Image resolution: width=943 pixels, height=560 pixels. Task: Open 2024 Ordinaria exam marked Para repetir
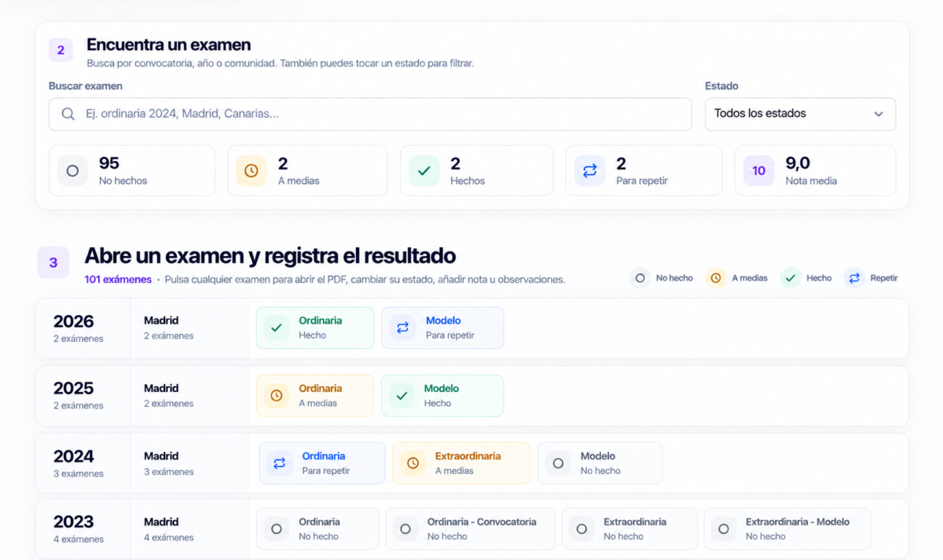click(322, 463)
